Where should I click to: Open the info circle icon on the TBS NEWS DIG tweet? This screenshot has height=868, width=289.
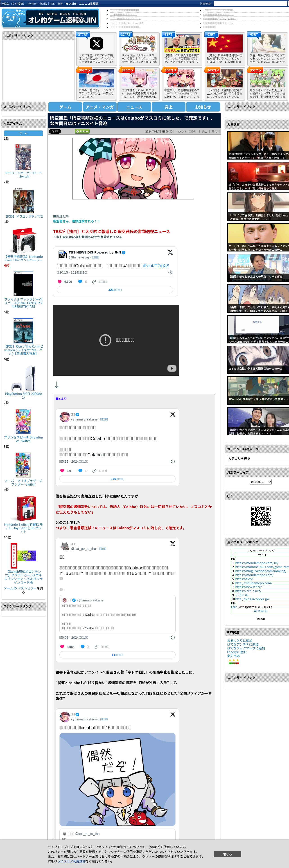point(170,272)
